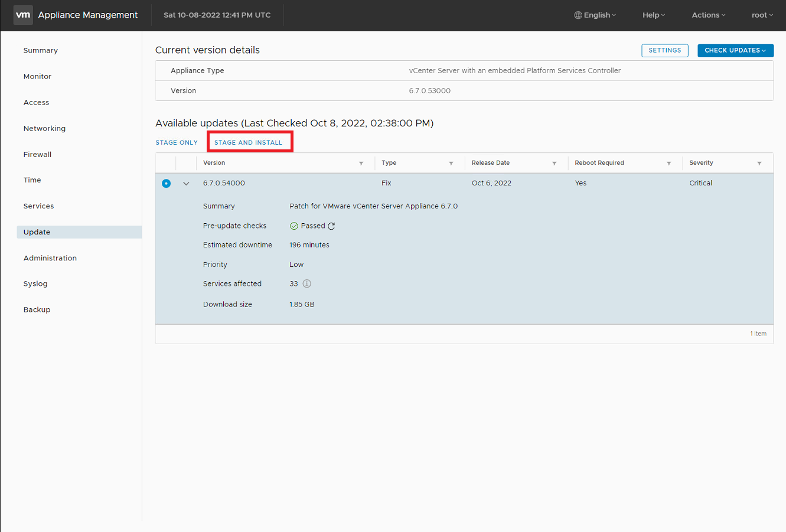The width and height of the screenshot is (786, 532).
Task: Open the Administration section
Action: (50, 258)
